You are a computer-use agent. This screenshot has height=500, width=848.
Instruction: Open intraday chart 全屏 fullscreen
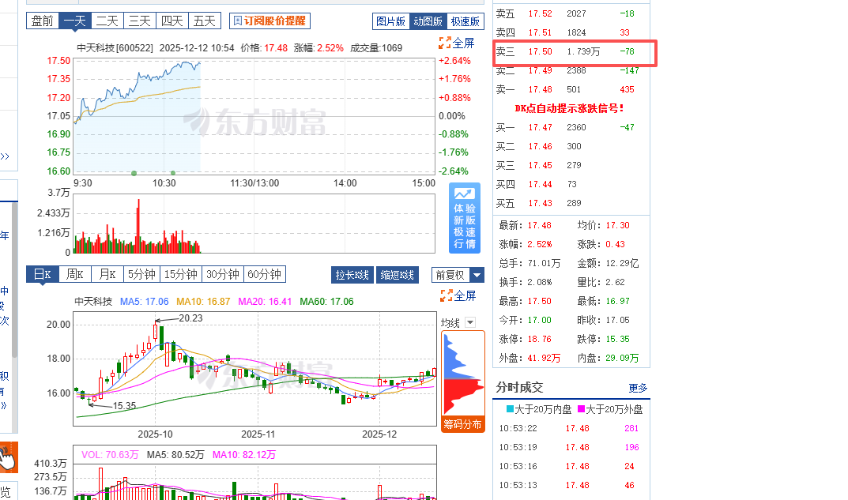(x=457, y=43)
